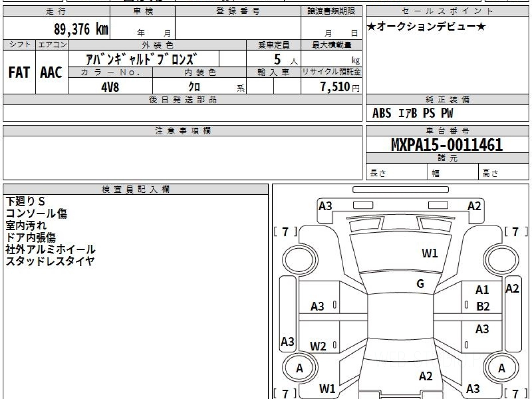
Task: Click the 譲渡書類期限 header
Action: point(332,12)
